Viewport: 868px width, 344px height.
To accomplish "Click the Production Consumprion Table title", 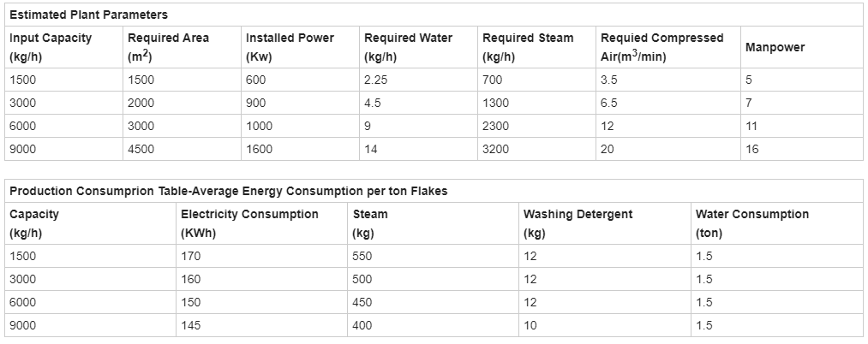I will click(x=228, y=192).
